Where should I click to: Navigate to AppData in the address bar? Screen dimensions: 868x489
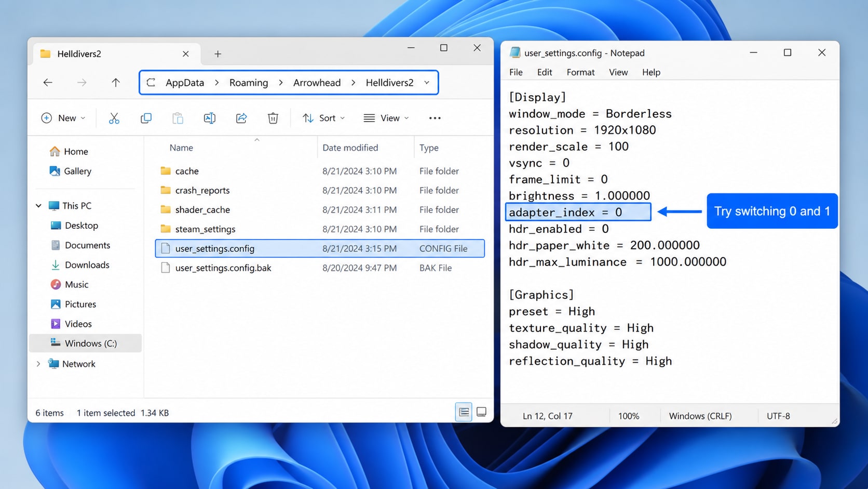pyautogui.click(x=185, y=83)
